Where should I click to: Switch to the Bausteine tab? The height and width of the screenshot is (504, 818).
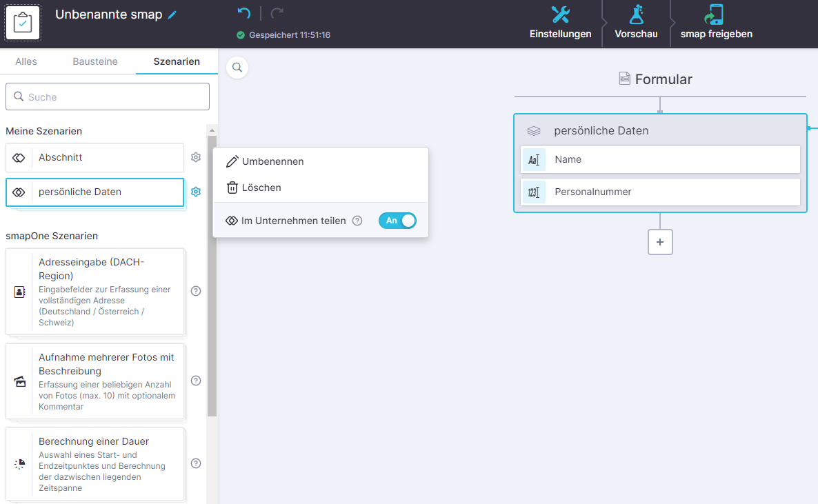pos(95,61)
